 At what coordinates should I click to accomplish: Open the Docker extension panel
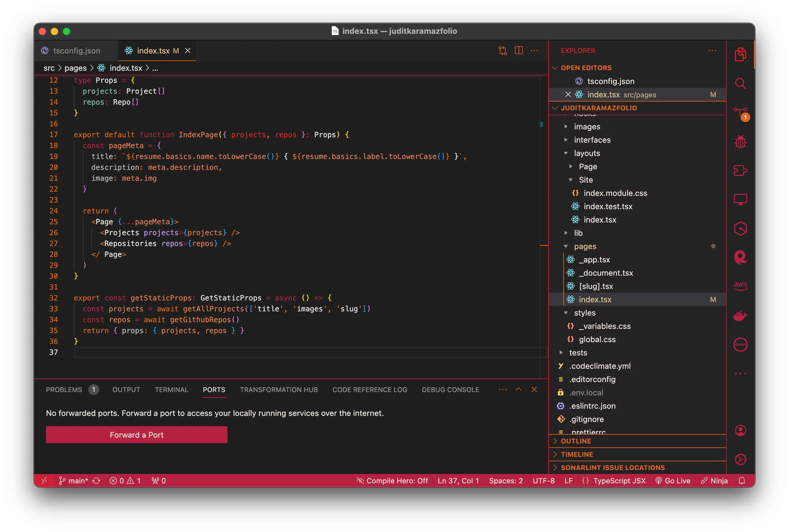pyautogui.click(x=741, y=316)
